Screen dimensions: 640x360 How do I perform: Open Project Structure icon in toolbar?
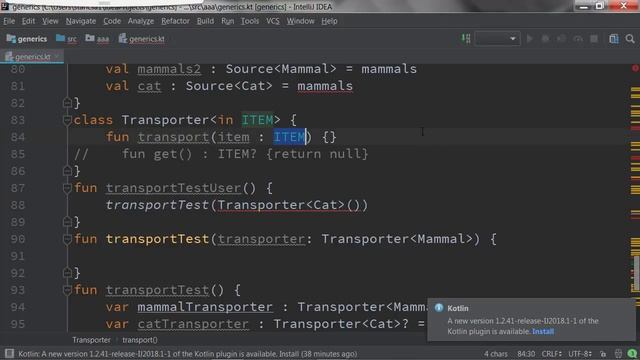(x=613, y=39)
